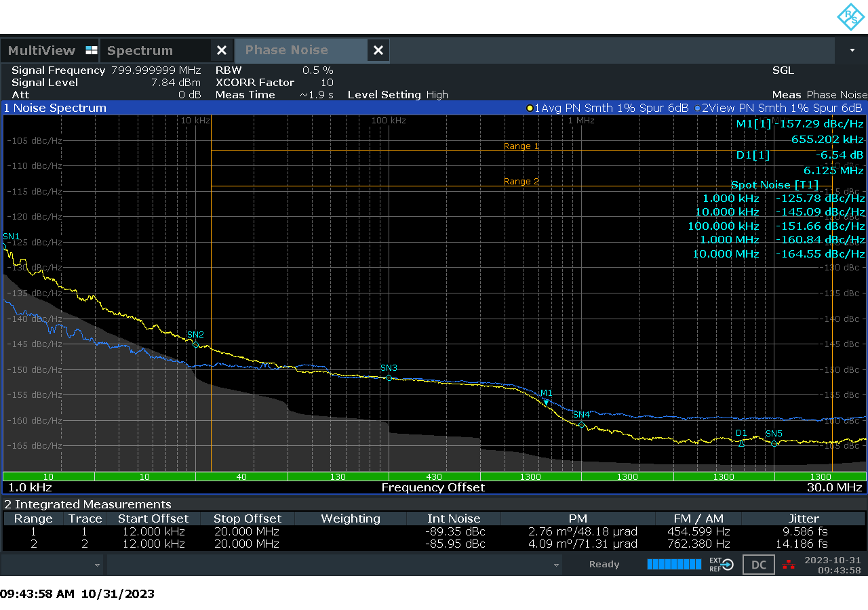Switch to the Spectrum tab
The image size is (868, 610).
pos(140,51)
